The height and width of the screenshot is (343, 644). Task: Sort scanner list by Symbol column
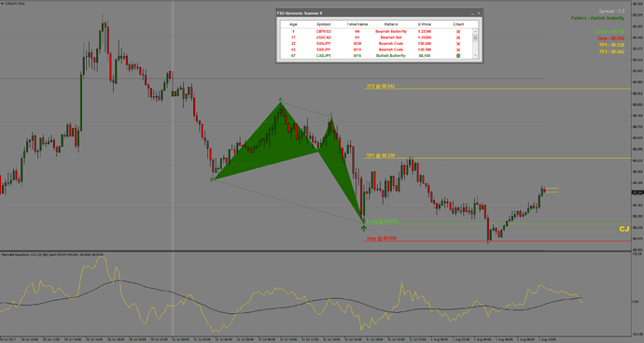324,24
